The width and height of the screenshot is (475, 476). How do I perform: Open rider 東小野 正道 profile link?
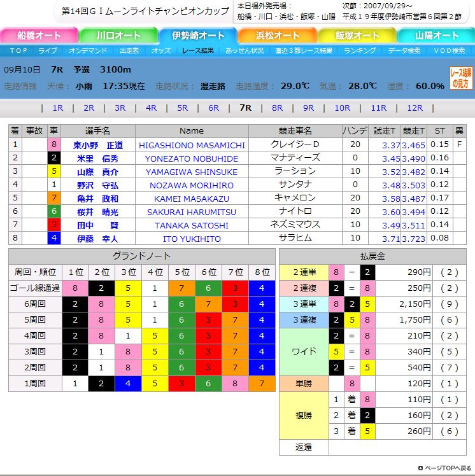point(98,146)
